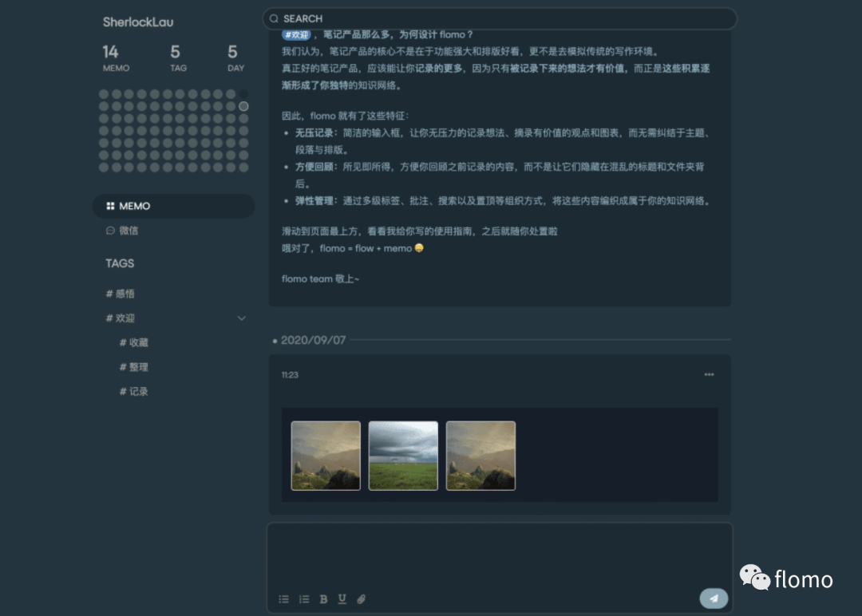Click the 5 DAY count
The width and height of the screenshot is (862, 616).
coord(235,58)
